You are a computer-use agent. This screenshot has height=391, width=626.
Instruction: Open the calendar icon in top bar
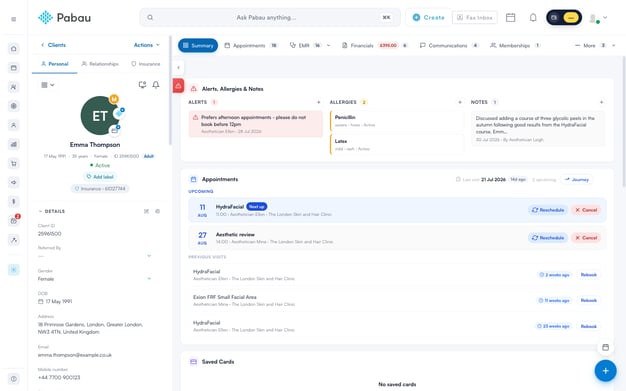click(510, 18)
